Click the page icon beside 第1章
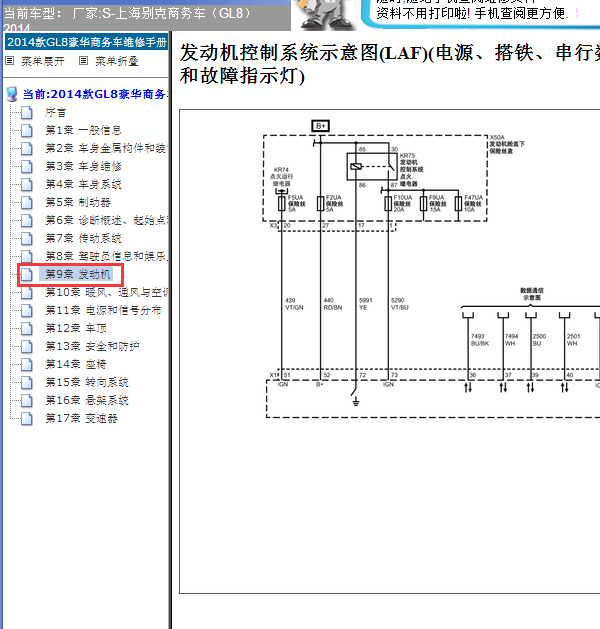This screenshot has width=600, height=629. 27,130
